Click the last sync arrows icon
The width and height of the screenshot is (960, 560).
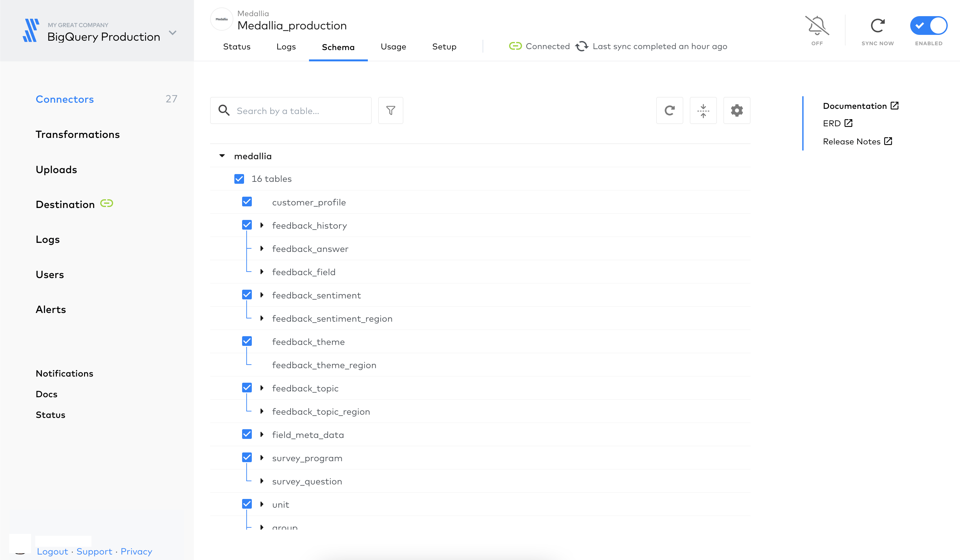tap(582, 46)
